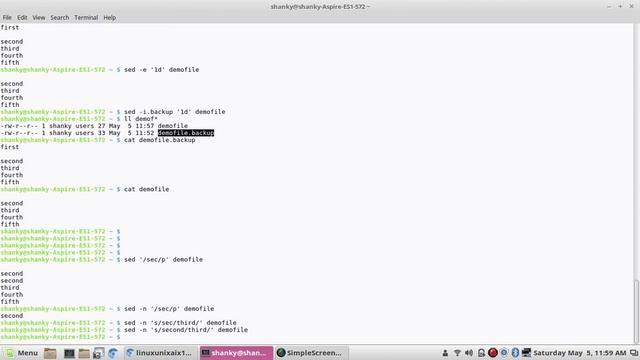Screen dimensions: 640x360
Task: Open the clock showing Saturday May 5
Action: 580,353
